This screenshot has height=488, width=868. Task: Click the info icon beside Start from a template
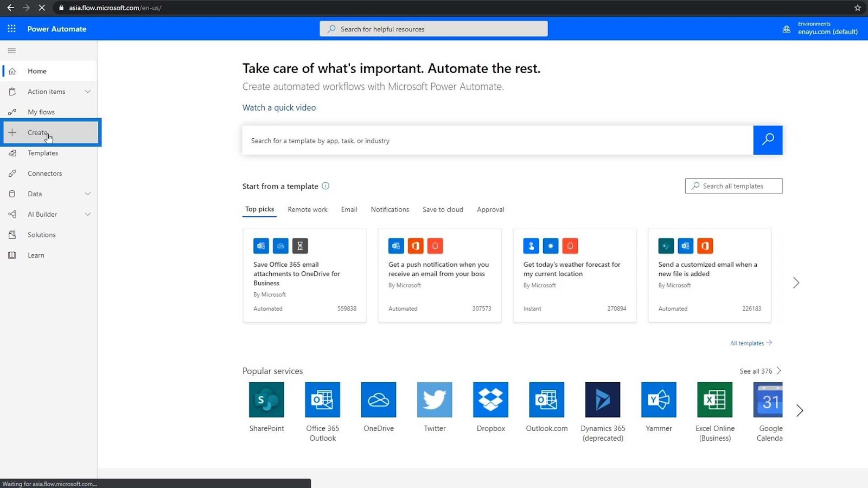click(325, 186)
